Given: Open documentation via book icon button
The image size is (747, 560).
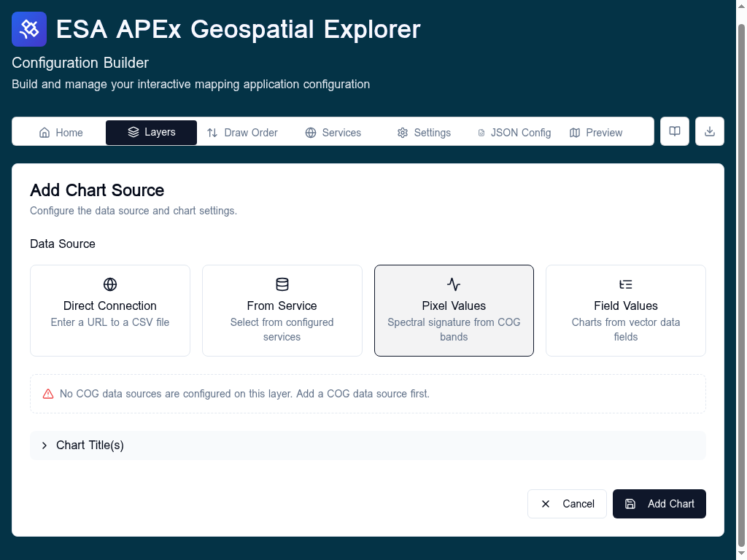Looking at the screenshot, I should (x=675, y=131).
